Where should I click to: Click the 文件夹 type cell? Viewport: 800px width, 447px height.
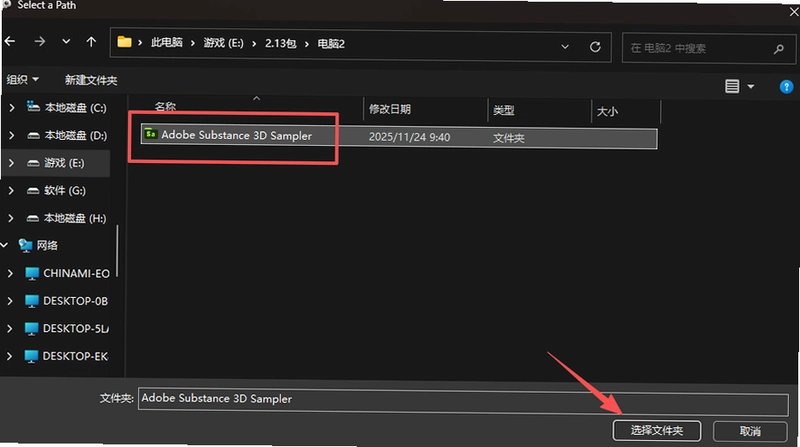pos(508,138)
